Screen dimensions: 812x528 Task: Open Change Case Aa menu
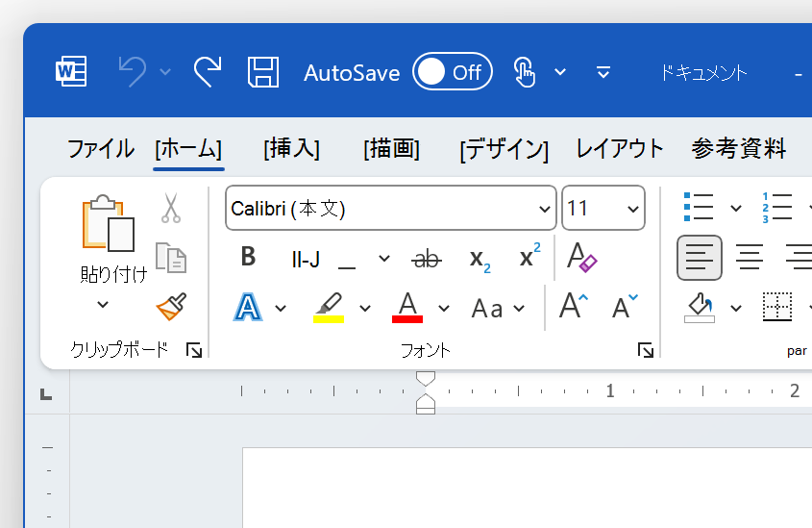(x=498, y=309)
